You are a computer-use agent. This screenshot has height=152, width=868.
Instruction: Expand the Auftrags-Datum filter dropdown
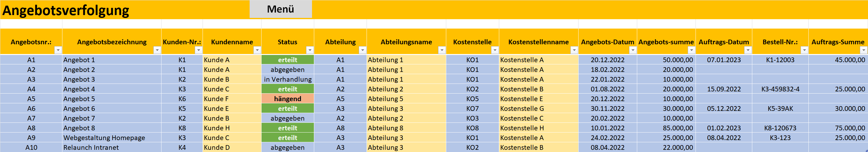[x=748, y=50]
